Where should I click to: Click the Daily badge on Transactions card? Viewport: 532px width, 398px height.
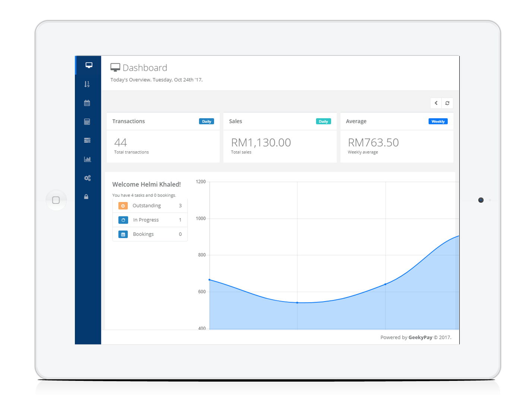click(x=206, y=121)
